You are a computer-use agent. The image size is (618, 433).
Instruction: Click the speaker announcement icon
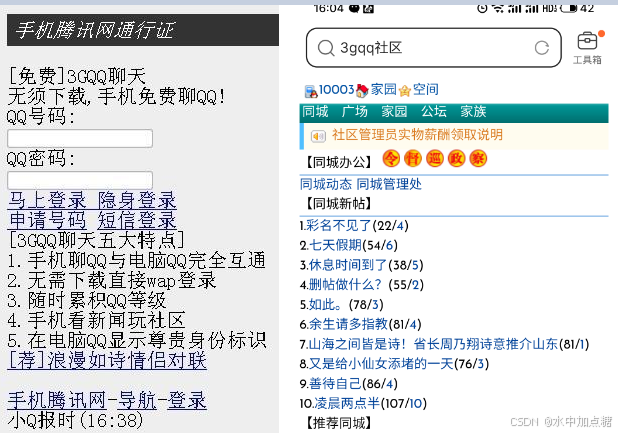[x=318, y=136]
